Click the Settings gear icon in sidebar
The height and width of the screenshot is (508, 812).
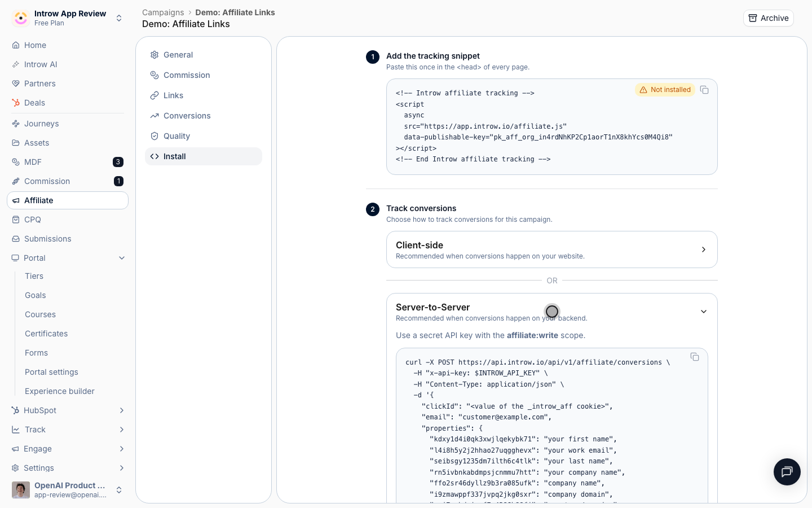15,468
